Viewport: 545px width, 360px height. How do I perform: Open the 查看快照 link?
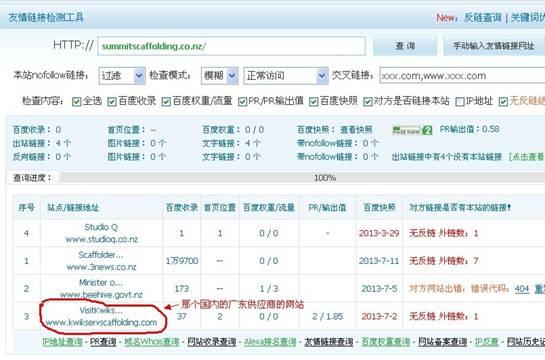pos(356,130)
